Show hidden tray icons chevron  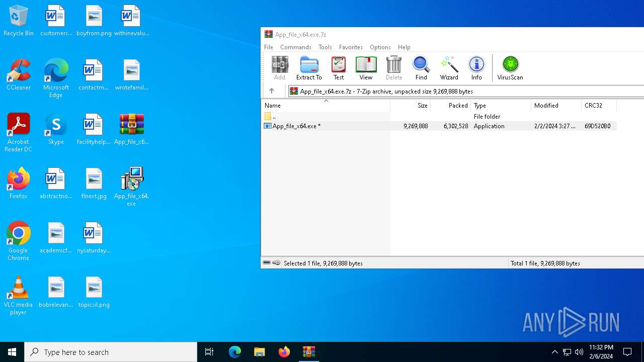pyautogui.click(x=554, y=352)
